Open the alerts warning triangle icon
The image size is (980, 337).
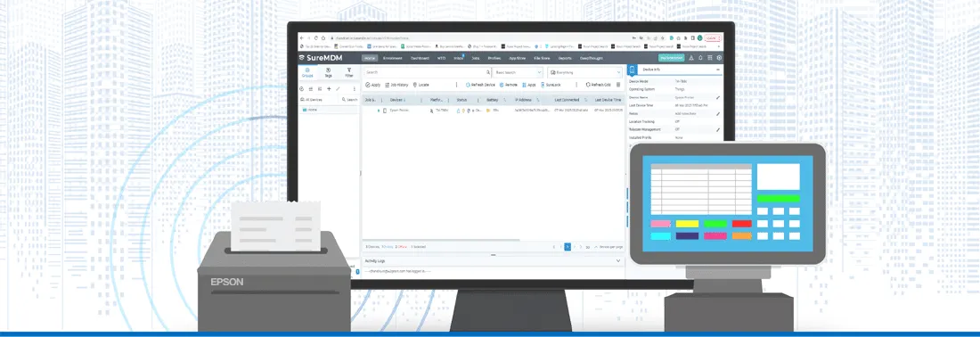(691, 58)
